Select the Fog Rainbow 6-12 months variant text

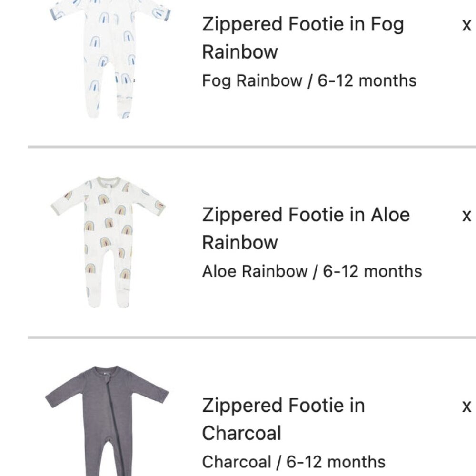309,81
